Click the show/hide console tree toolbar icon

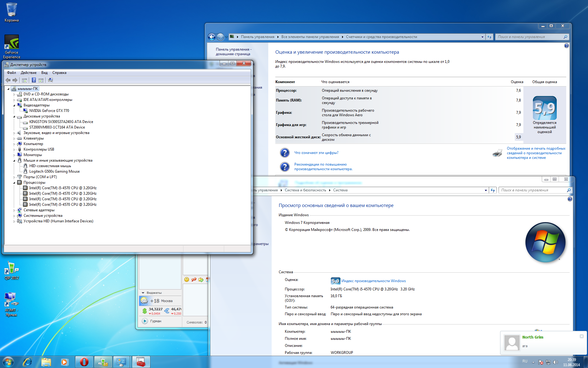pyautogui.click(x=24, y=80)
